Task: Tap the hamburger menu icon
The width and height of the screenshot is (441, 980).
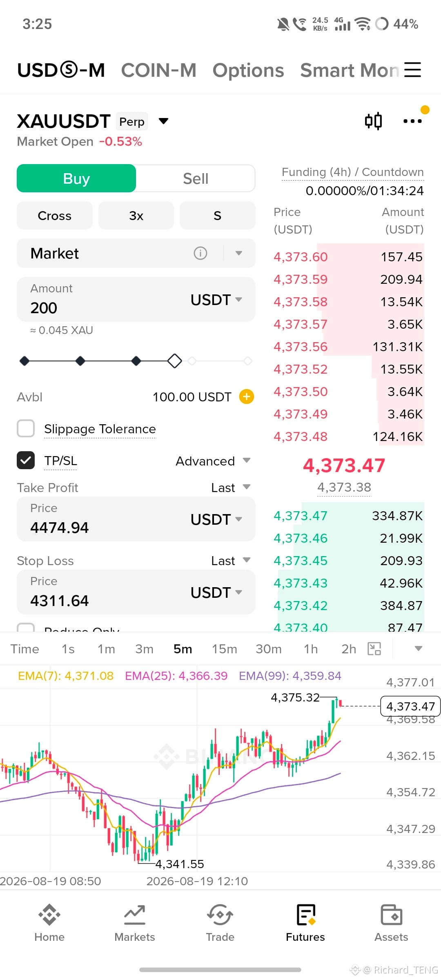Action: (412, 70)
